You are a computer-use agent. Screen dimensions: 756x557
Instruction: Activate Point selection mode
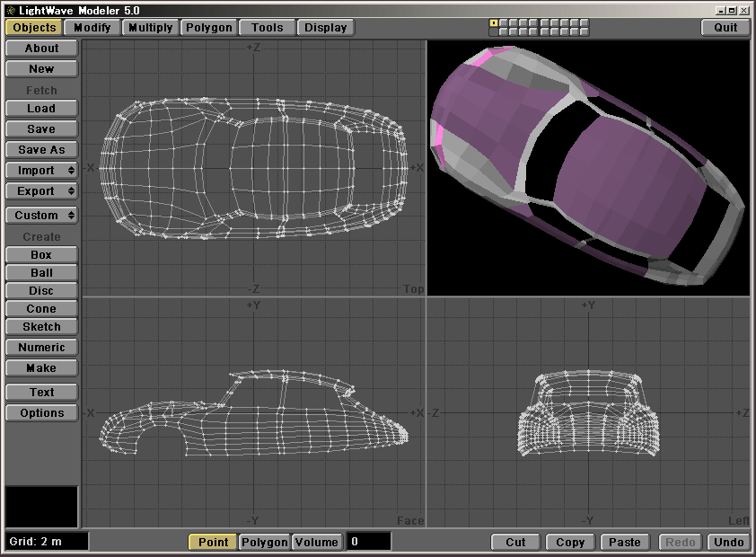213,542
